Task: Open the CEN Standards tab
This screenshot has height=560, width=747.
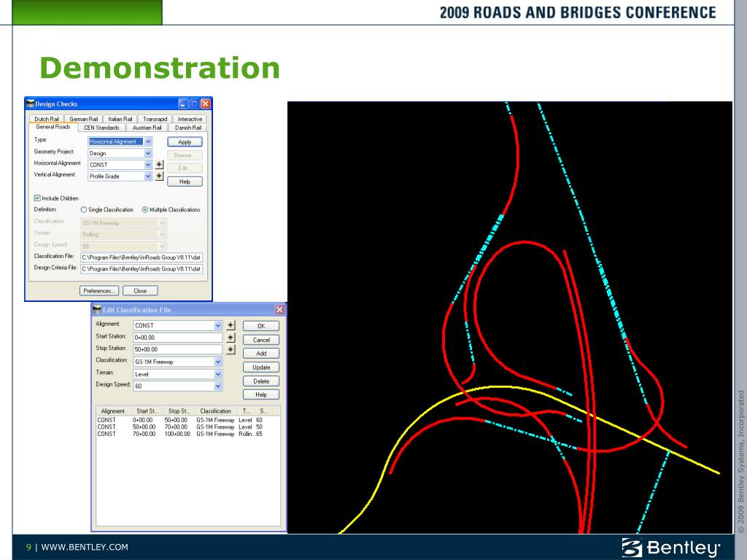Action: coord(101,128)
